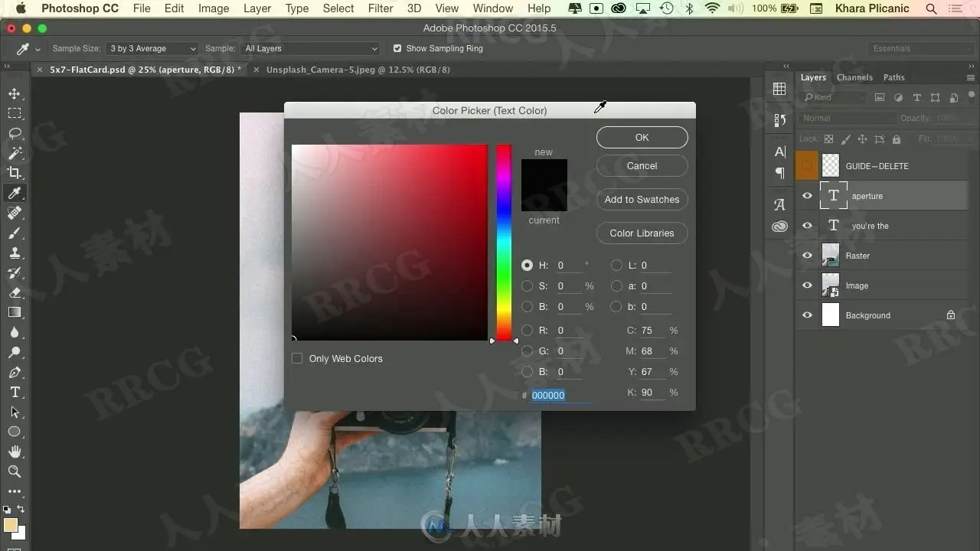Click the lock all layer icon
This screenshot has width=980, height=551.
click(896, 139)
